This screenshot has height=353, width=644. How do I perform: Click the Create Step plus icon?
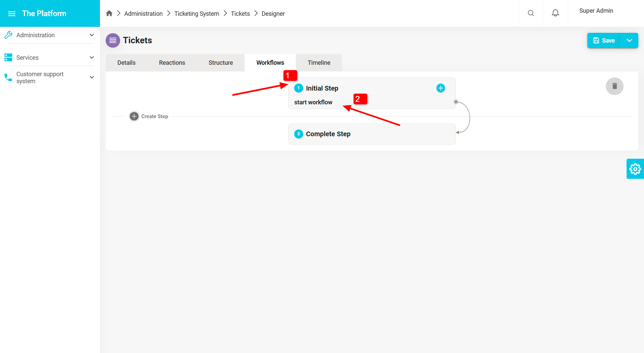pos(134,116)
